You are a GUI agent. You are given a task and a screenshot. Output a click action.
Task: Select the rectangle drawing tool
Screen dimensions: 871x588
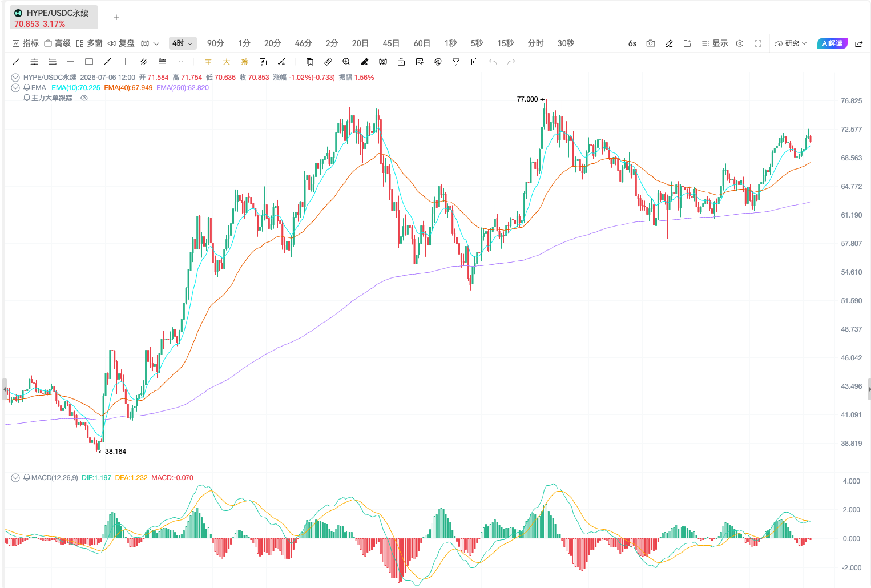[89, 62]
